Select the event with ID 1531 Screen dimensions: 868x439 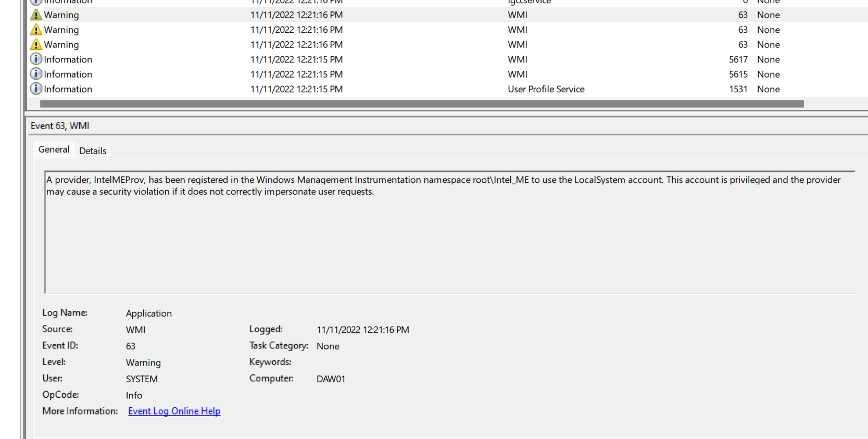click(448, 89)
